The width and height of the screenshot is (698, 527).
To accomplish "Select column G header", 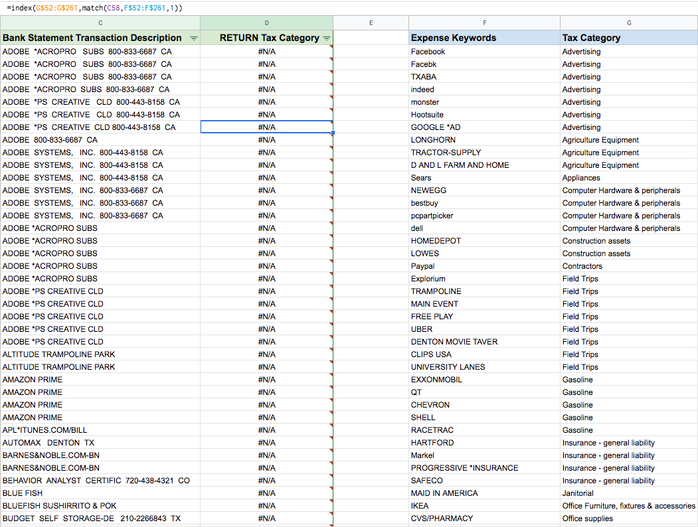I will pyautogui.click(x=629, y=23).
